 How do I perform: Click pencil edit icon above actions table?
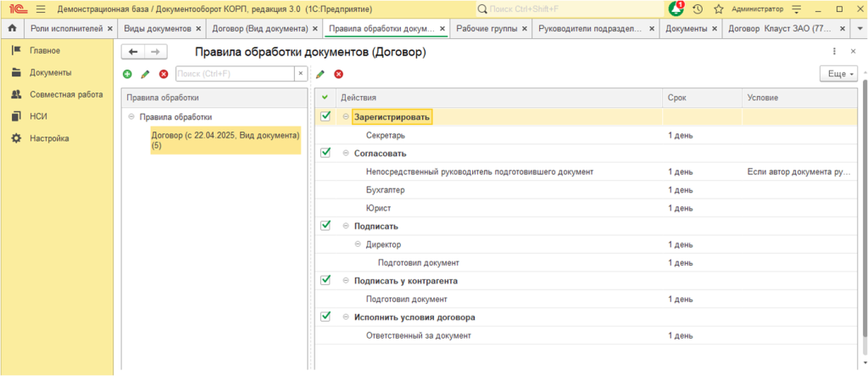pos(320,75)
